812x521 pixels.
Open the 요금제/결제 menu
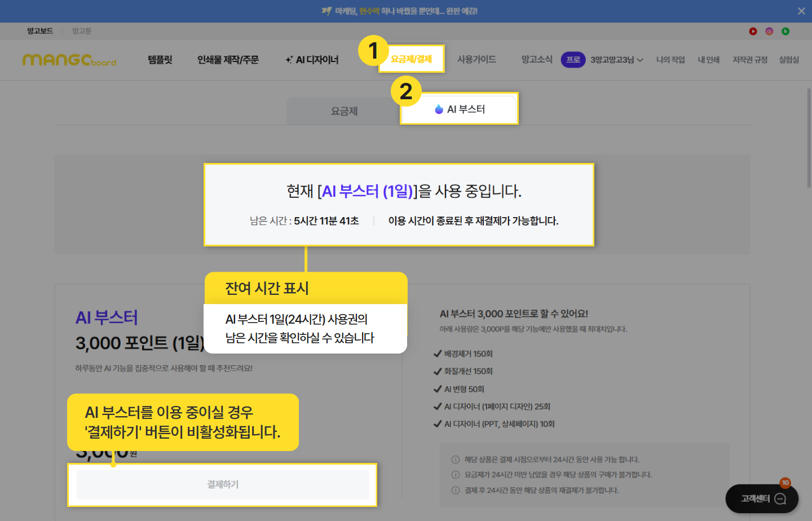pos(412,59)
